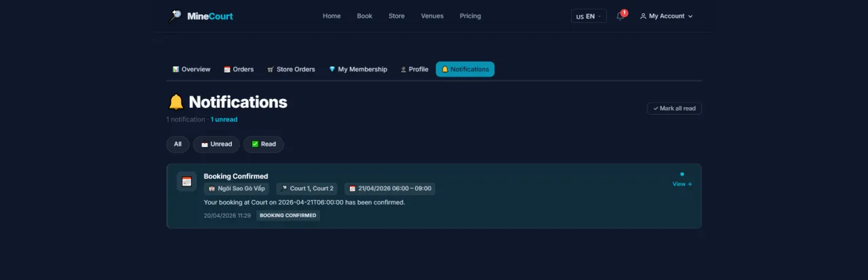Click the Court 1, Court 2 tag
Screen dimensions: 868x280
point(307,188)
